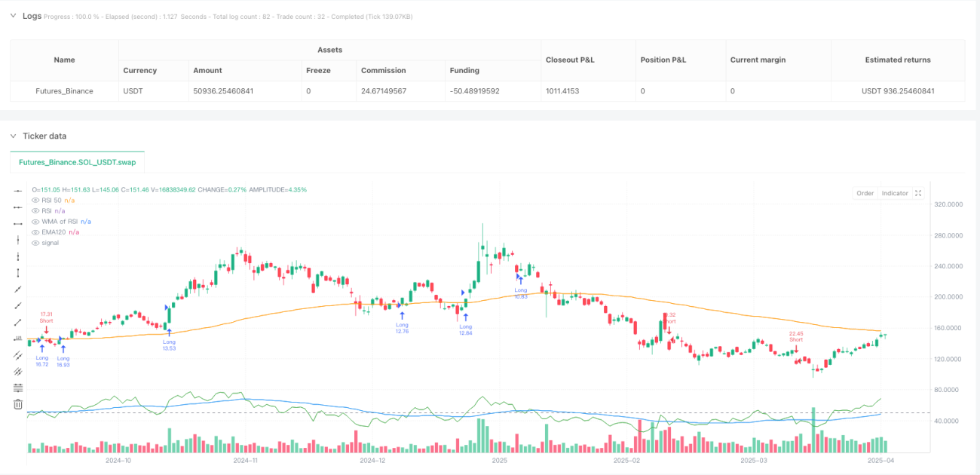Viewport: 980px width, 475px height.
Task: Open the Indicator button on chart
Action: (x=895, y=193)
